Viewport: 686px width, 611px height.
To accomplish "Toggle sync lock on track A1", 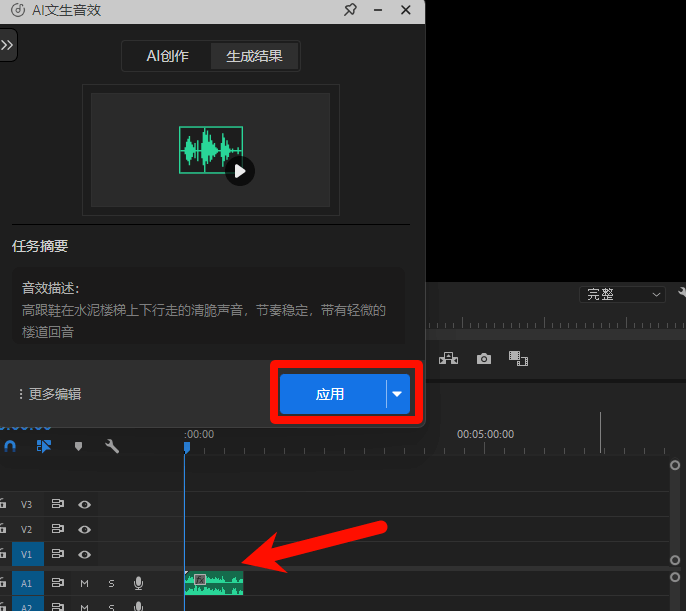I will point(58,583).
